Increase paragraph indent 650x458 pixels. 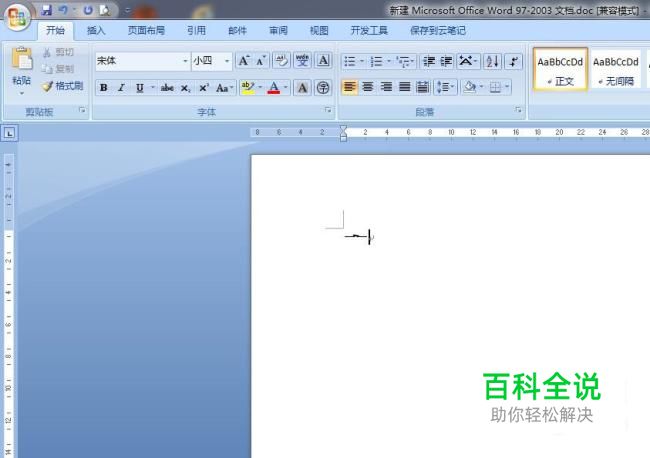(x=446, y=62)
